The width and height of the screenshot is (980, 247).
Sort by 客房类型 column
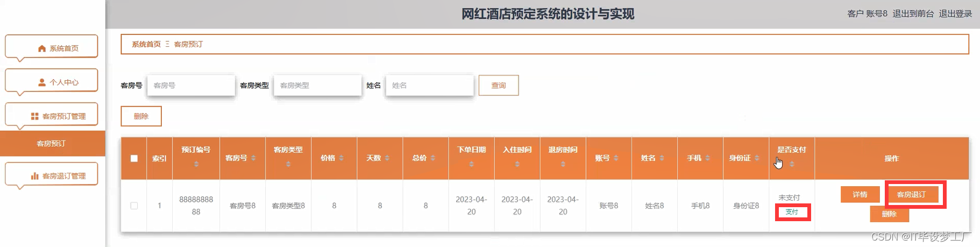[x=288, y=164]
